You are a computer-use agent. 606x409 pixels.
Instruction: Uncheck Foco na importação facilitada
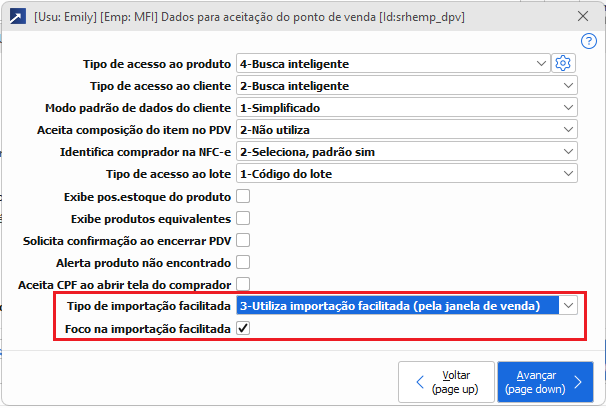coord(243,328)
